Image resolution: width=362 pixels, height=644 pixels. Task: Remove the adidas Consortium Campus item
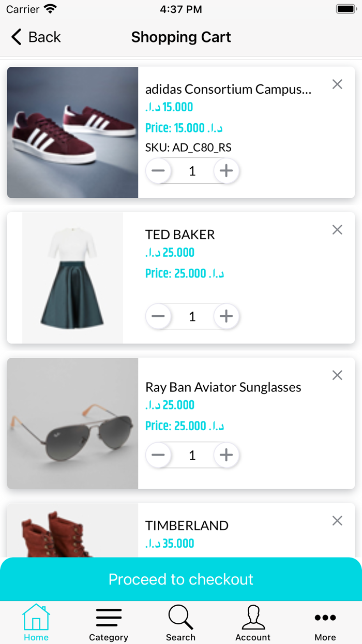tap(337, 84)
